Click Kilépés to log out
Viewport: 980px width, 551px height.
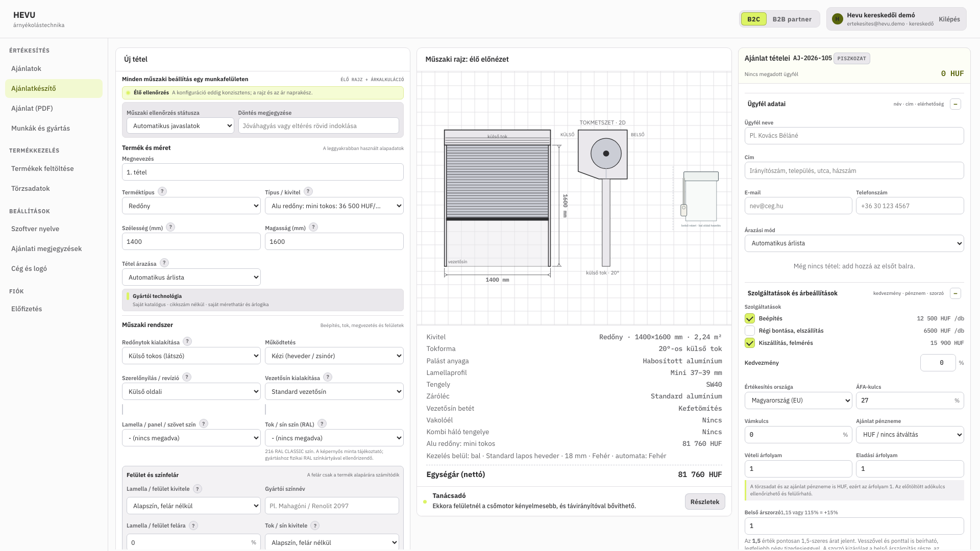[949, 19]
